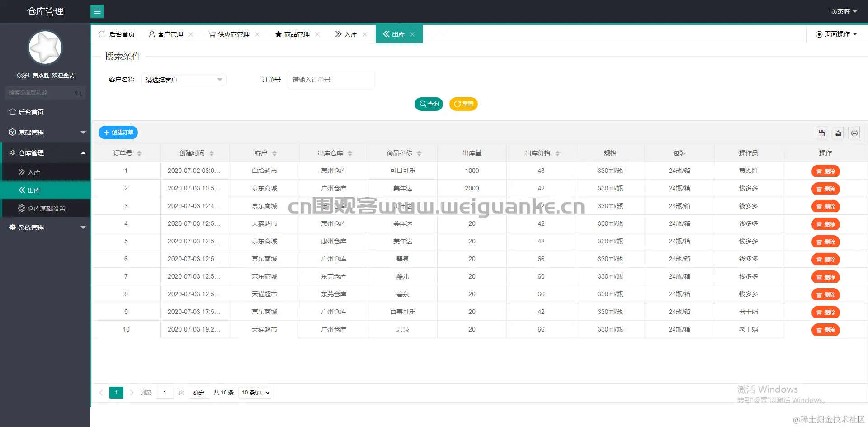Open 入库 in the sidebar
The height and width of the screenshot is (427, 868).
45,172
